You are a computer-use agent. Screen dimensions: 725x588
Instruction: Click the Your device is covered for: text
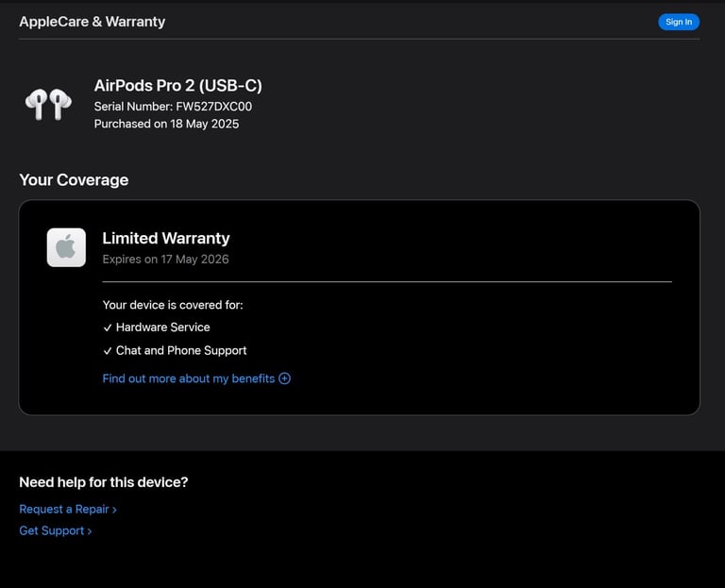[x=173, y=305]
